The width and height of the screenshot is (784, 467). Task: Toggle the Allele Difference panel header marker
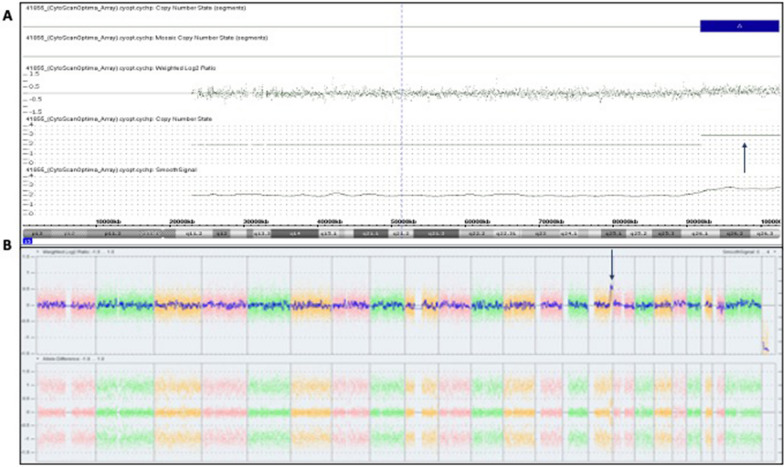tap(37, 357)
